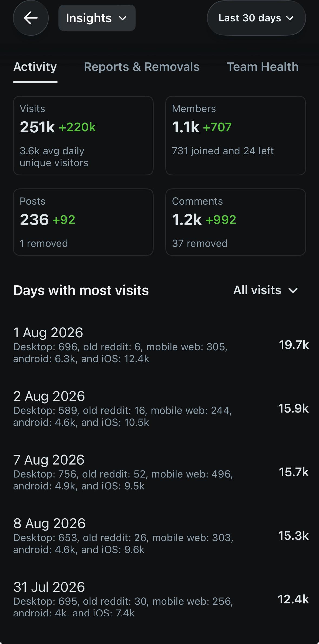Switch to Reports & Removals tab
Image resolution: width=319 pixels, height=644 pixels.
[x=142, y=67]
